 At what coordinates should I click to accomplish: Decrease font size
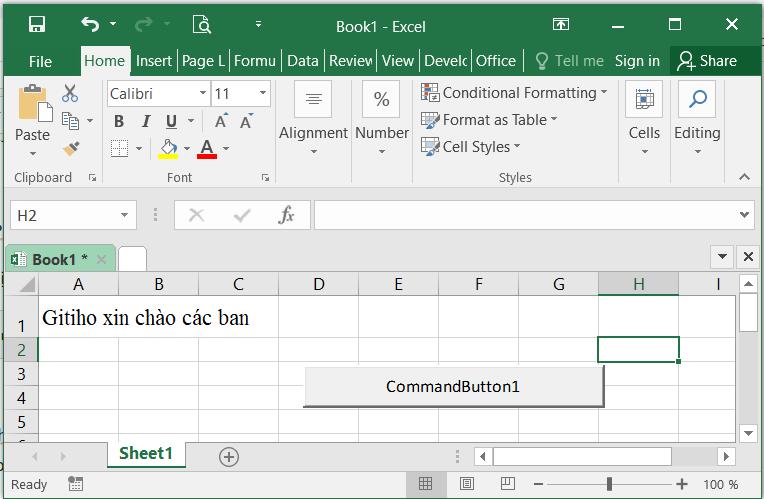247,121
